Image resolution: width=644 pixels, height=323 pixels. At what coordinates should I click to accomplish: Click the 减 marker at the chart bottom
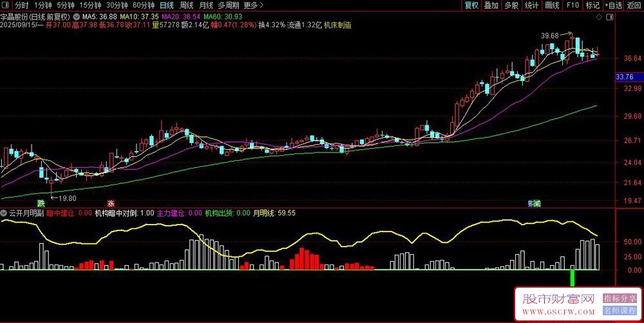pos(537,203)
